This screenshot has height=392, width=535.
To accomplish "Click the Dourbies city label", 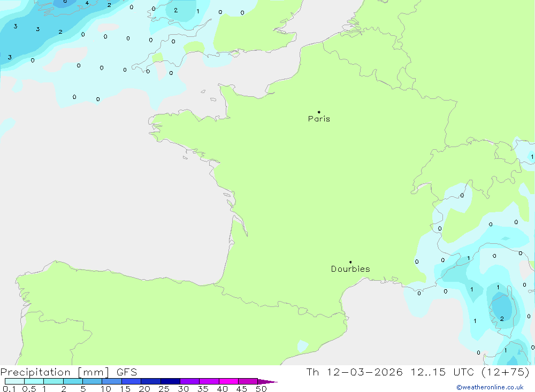I will [x=350, y=269].
